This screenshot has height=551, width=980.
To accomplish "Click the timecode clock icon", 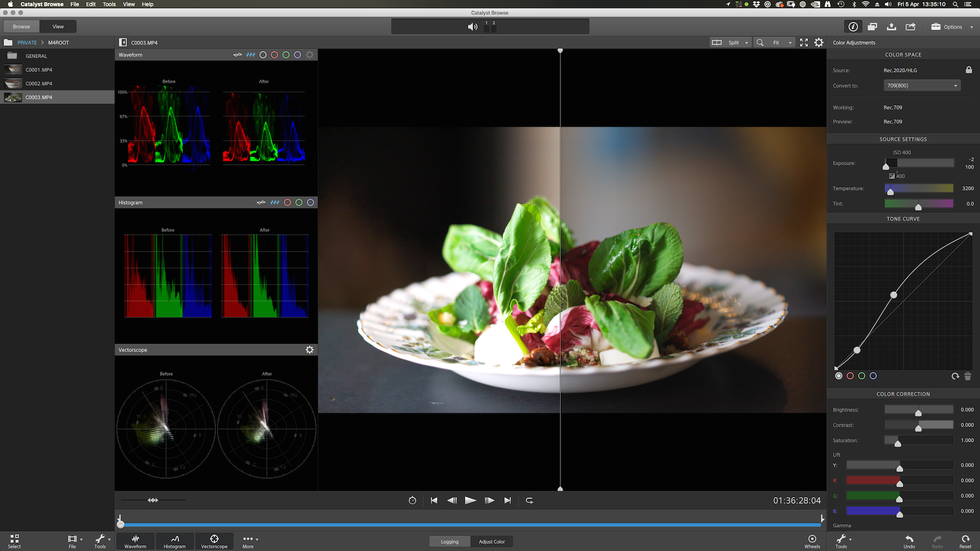I will [412, 500].
